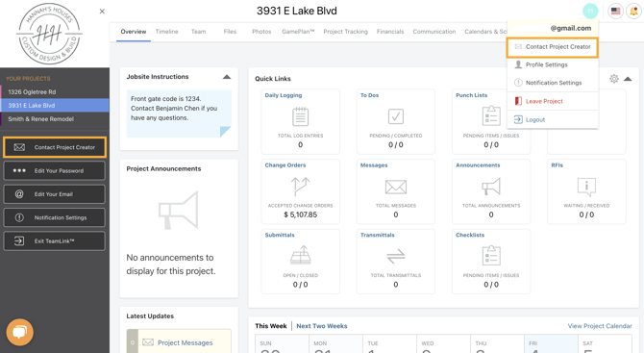Open the Announcements quick link title
The image size is (644, 353).
coord(478,165)
